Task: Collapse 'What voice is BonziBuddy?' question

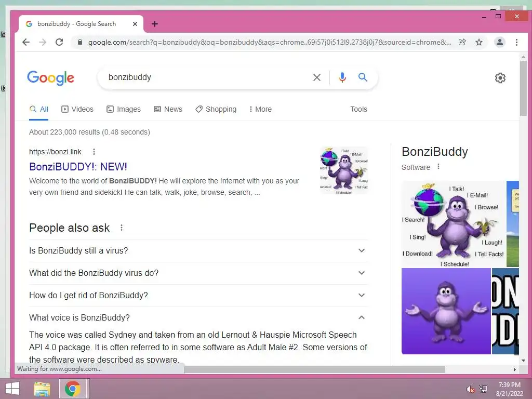Action: coord(198,318)
